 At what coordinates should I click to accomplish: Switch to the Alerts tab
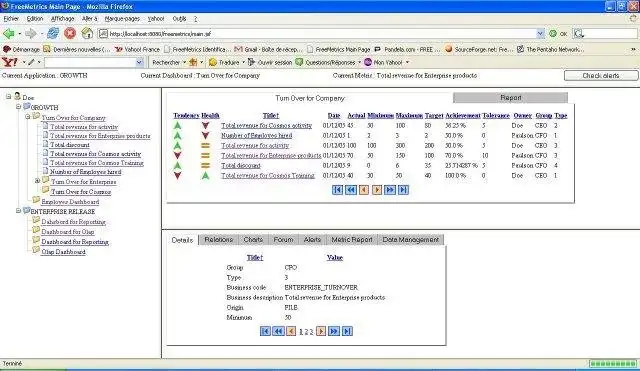point(312,240)
